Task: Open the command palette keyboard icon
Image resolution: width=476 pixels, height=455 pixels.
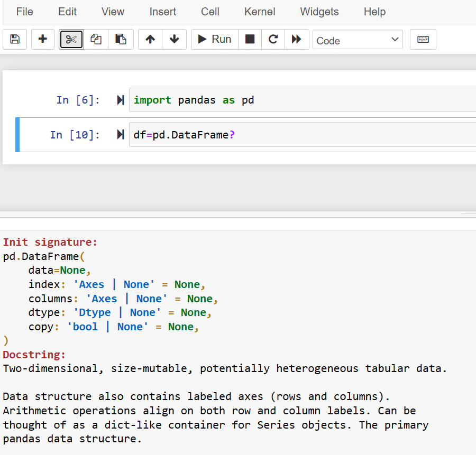Action: 423,39
